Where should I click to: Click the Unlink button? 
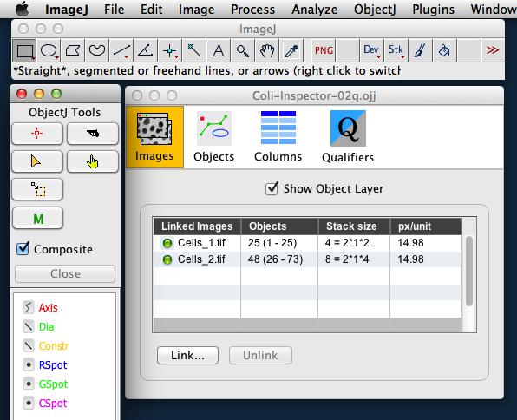(260, 355)
